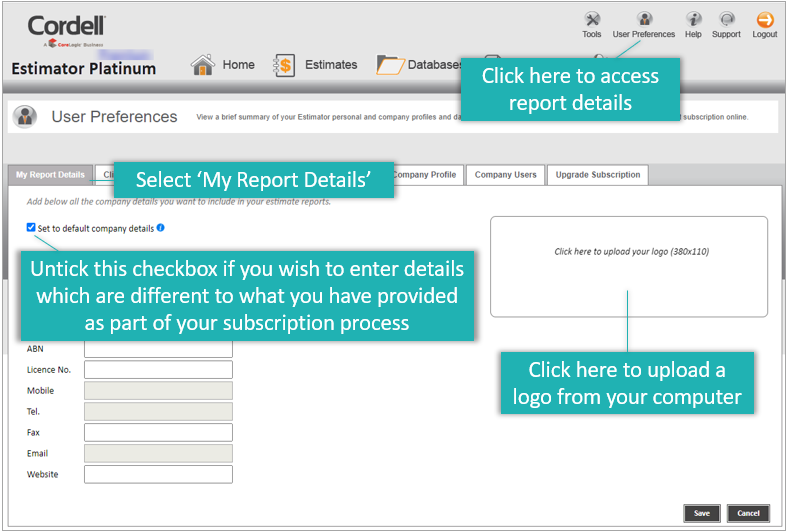
Task: Click the Estimates dollar icon
Action: point(284,65)
